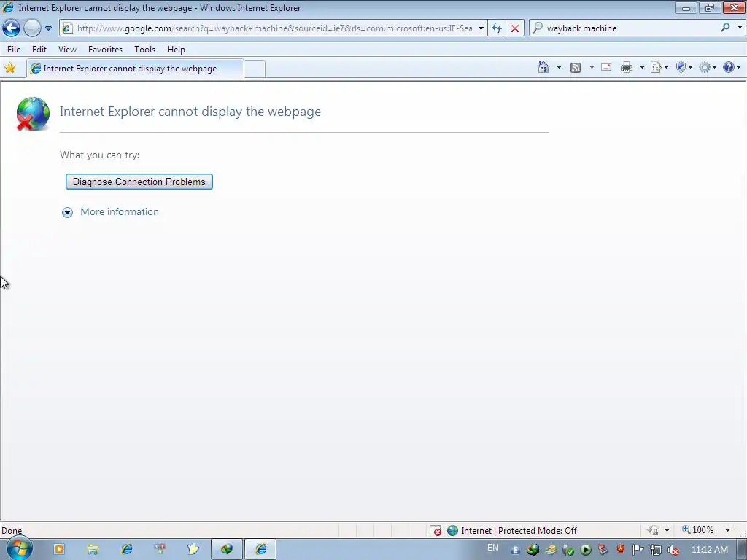Open Windows Explorer folder taskbar icon
747x560 pixels.
coord(93,550)
